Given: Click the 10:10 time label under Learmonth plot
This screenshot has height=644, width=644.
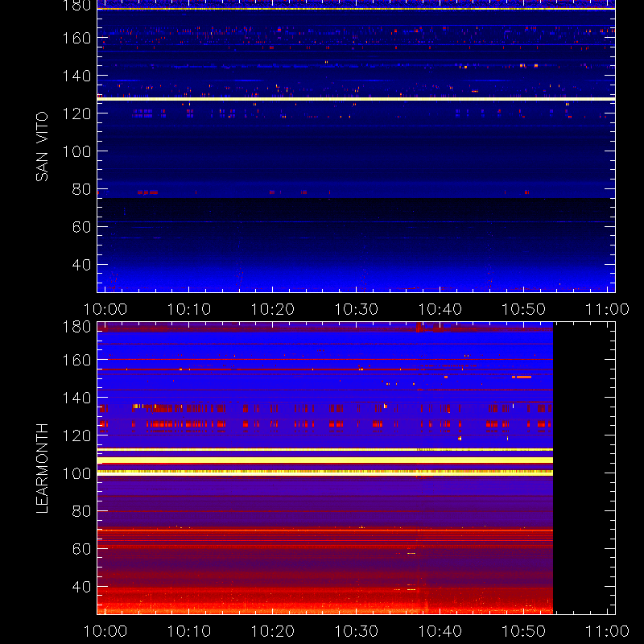Looking at the screenshot, I should click(189, 631).
